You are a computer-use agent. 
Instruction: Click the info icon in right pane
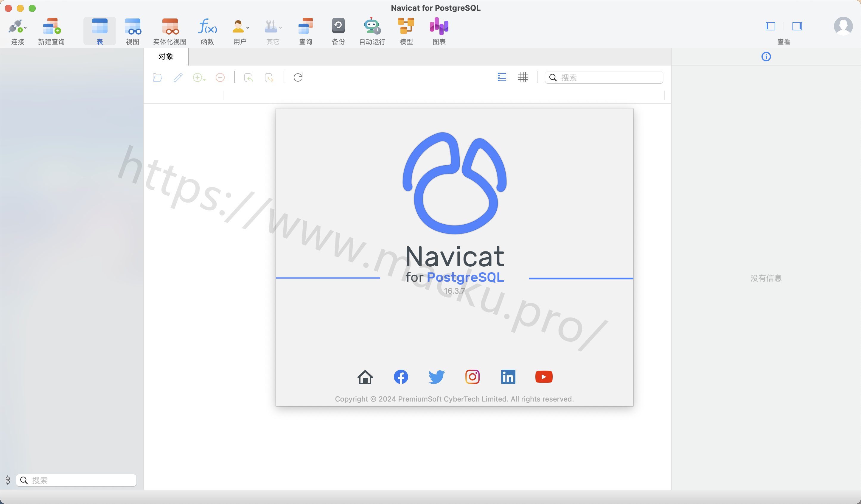tap(766, 57)
